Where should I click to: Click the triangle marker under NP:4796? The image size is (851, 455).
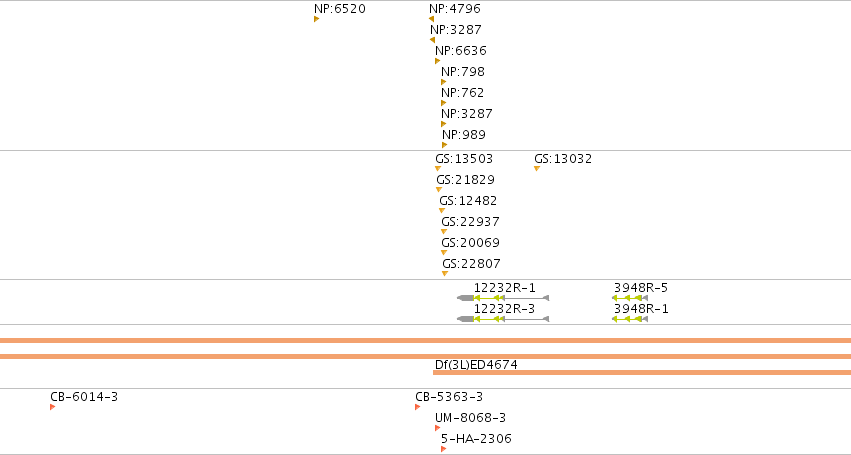click(x=431, y=19)
